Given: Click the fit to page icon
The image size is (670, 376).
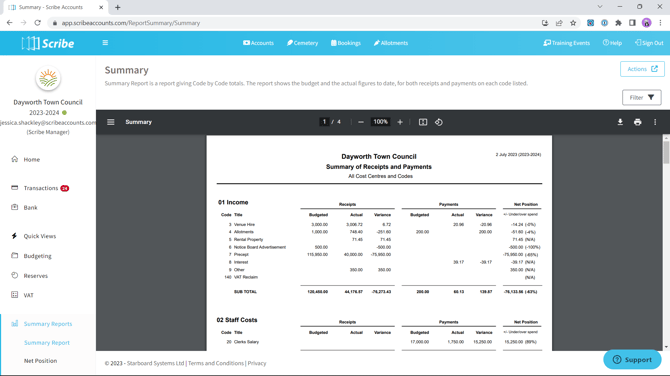Looking at the screenshot, I should point(423,122).
